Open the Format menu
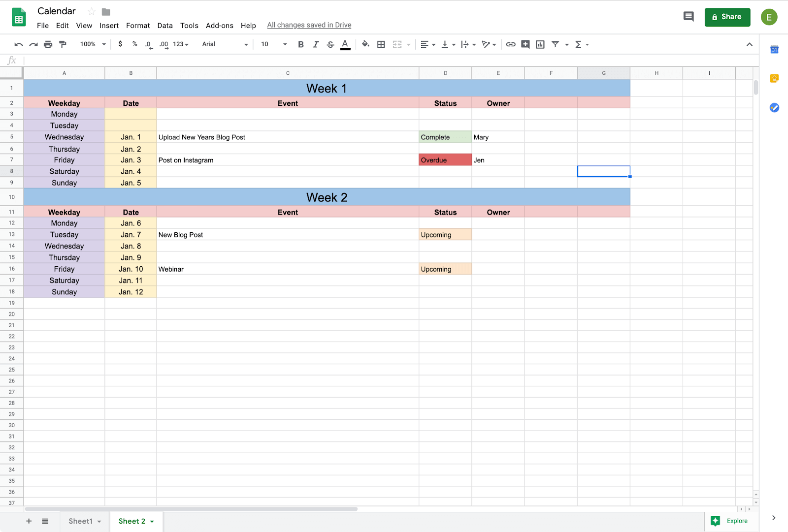The height and width of the screenshot is (532, 788). point(138,26)
